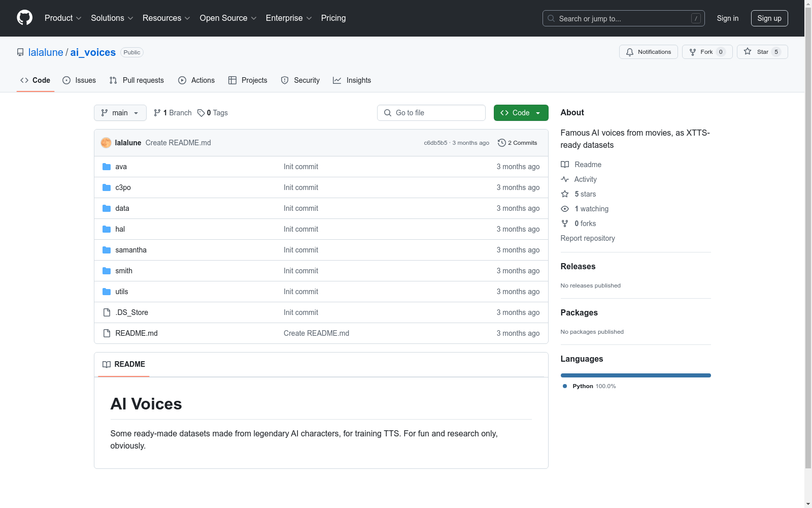
Task: Click the Sign in link
Action: 728,18
